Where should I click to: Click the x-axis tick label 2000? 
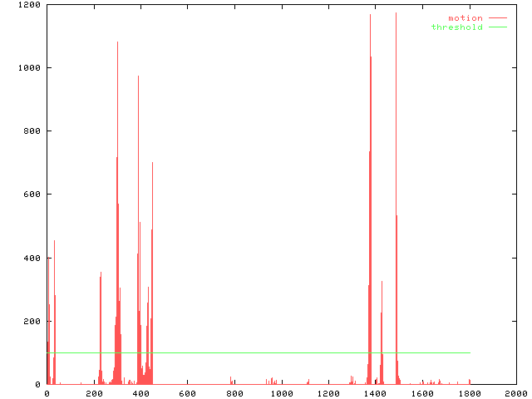click(x=515, y=393)
